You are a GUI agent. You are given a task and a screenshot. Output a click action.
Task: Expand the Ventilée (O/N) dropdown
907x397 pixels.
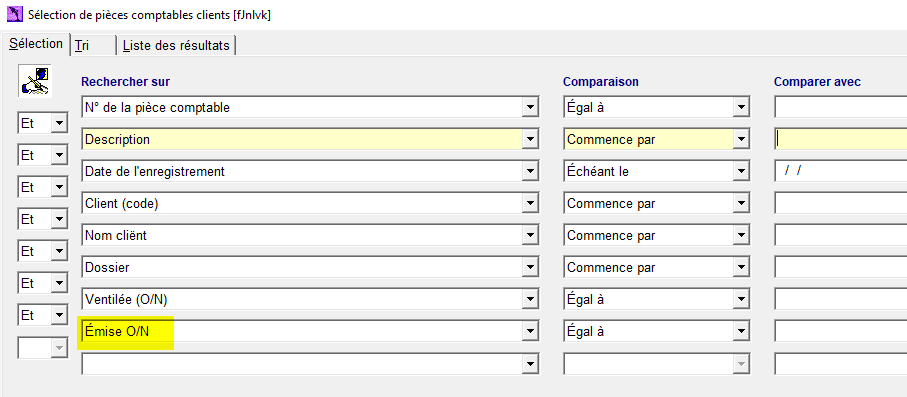click(x=529, y=300)
